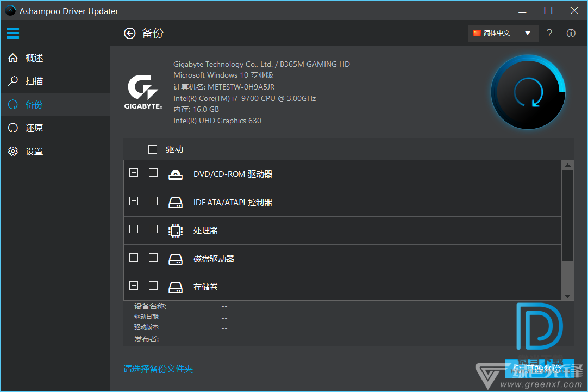
Task: Click the large circular backup dial button
Action: tap(528, 92)
